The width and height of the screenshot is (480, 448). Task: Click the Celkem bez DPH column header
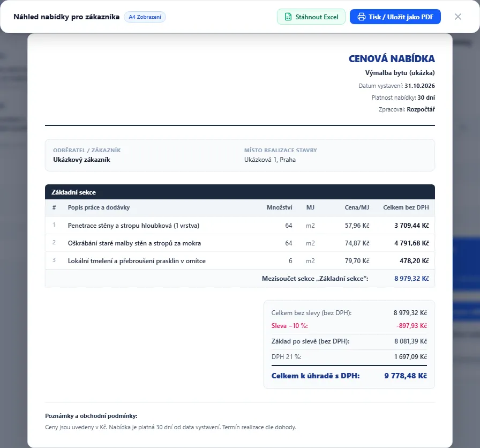point(406,207)
